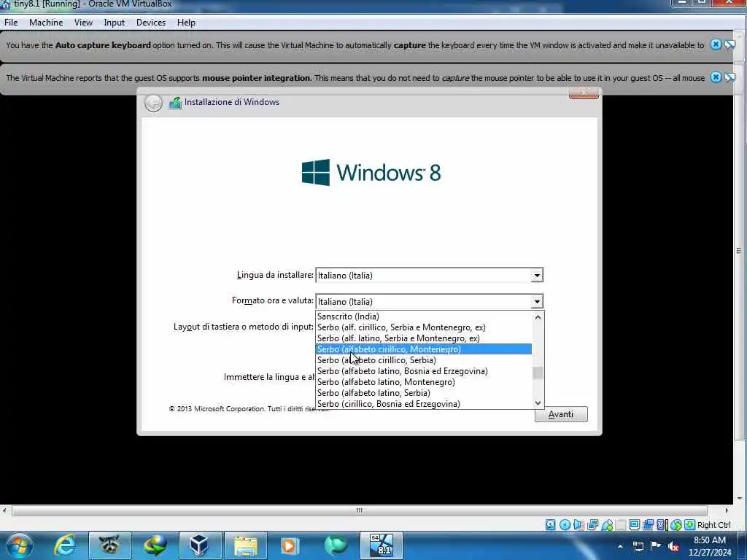Click the VM window horizontal scrollbar

[x=359, y=510]
